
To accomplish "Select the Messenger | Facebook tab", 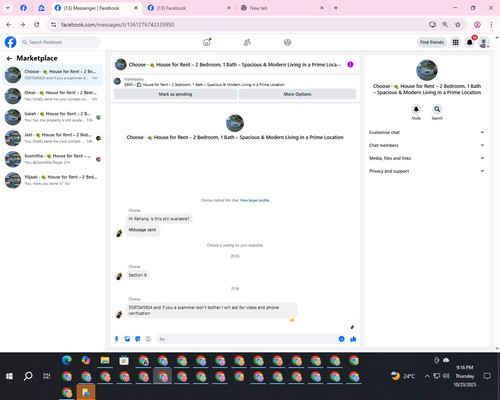I will (x=96, y=8).
